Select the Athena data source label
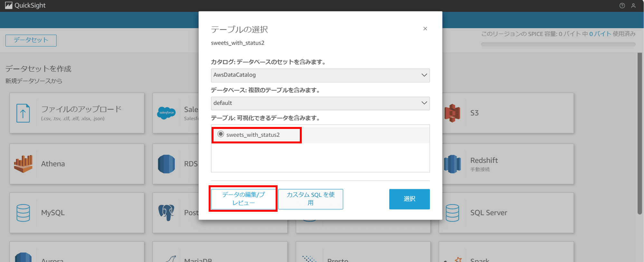 [x=53, y=164]
